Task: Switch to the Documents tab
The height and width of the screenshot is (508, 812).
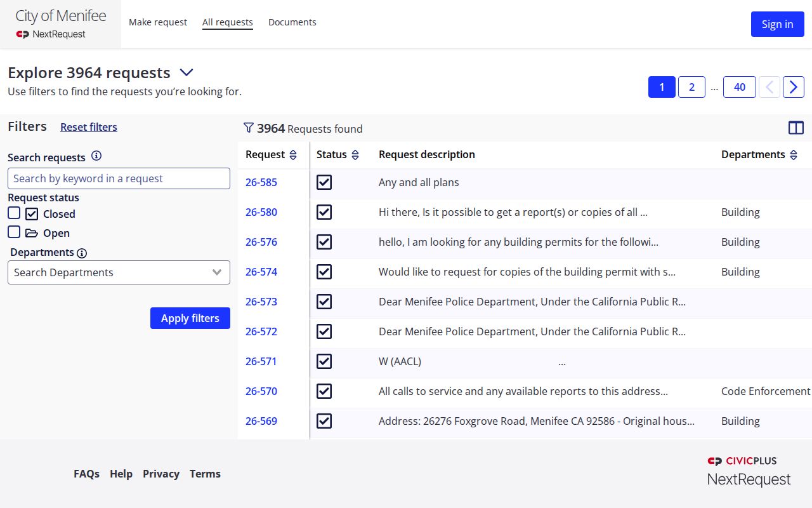Action: click(292, 22)
